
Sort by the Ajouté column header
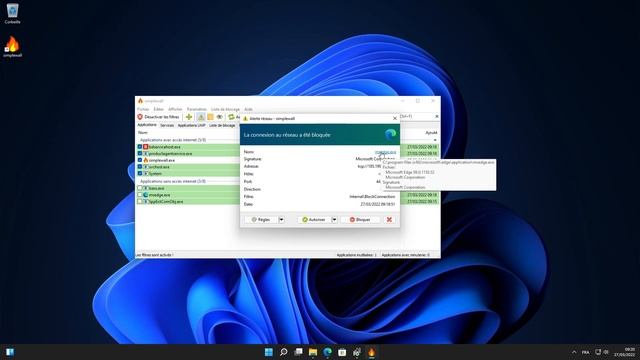(431, 133)
